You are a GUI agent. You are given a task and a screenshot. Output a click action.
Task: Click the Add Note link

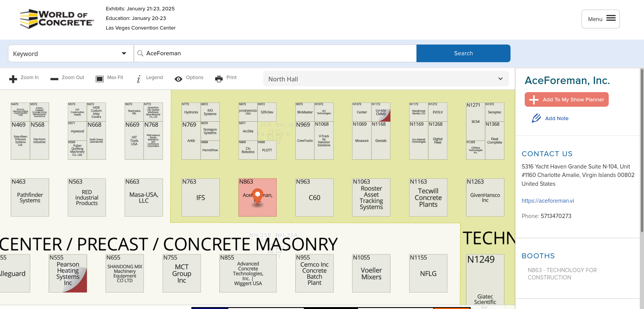tap(557, 118)
